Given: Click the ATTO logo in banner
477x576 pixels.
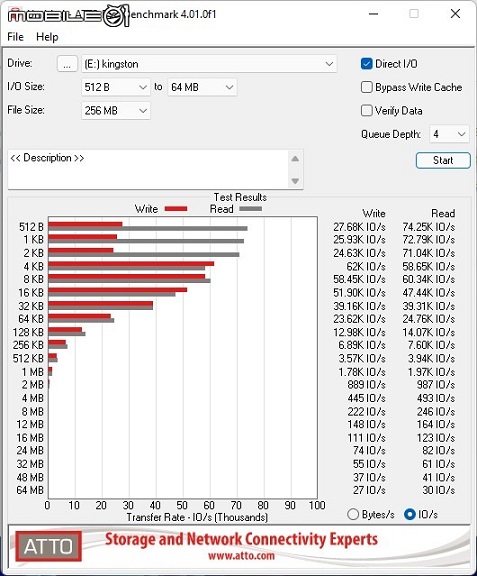Looking at the screenshot, I should [x=48, y=546].
